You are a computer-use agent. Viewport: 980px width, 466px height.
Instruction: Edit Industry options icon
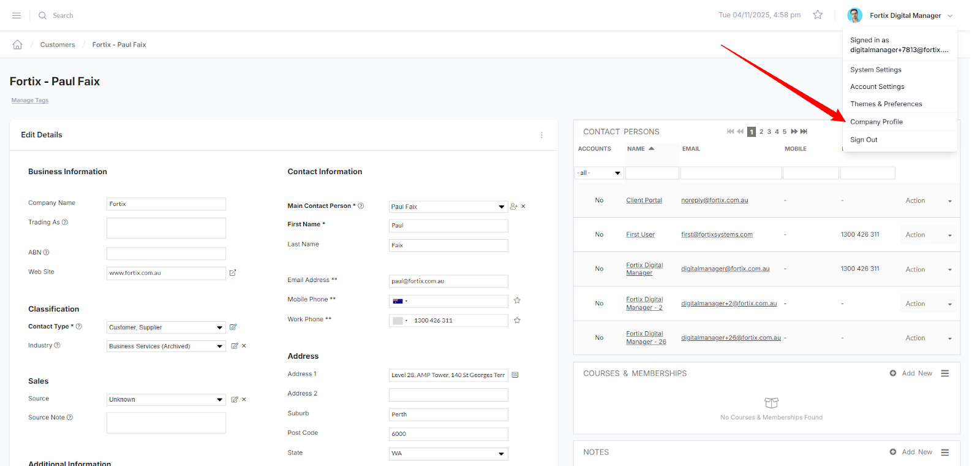[x=235, y=346]
